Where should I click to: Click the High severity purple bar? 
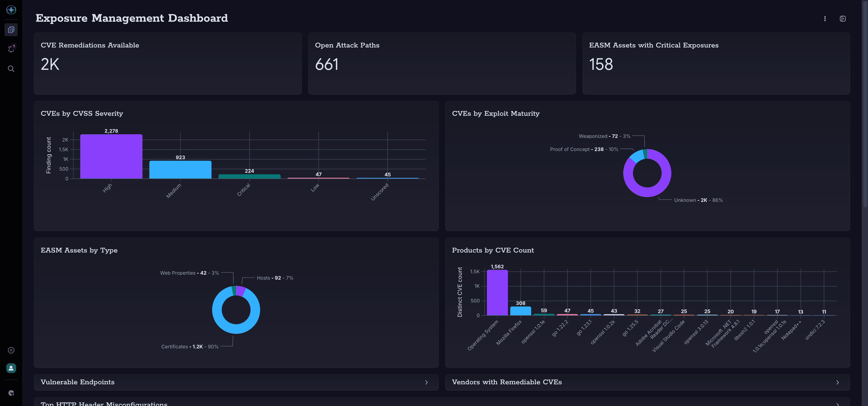(111, 157)
